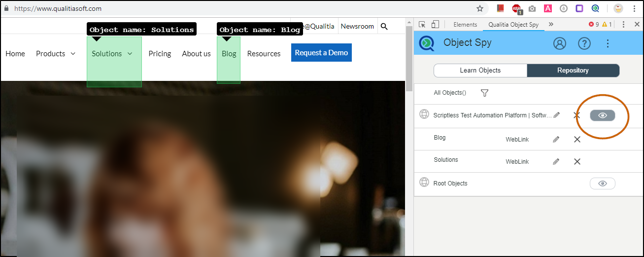Edit the Blog object with pencil icon
Viewport: 644px width, 257px height.
click(x=556, y=140)
